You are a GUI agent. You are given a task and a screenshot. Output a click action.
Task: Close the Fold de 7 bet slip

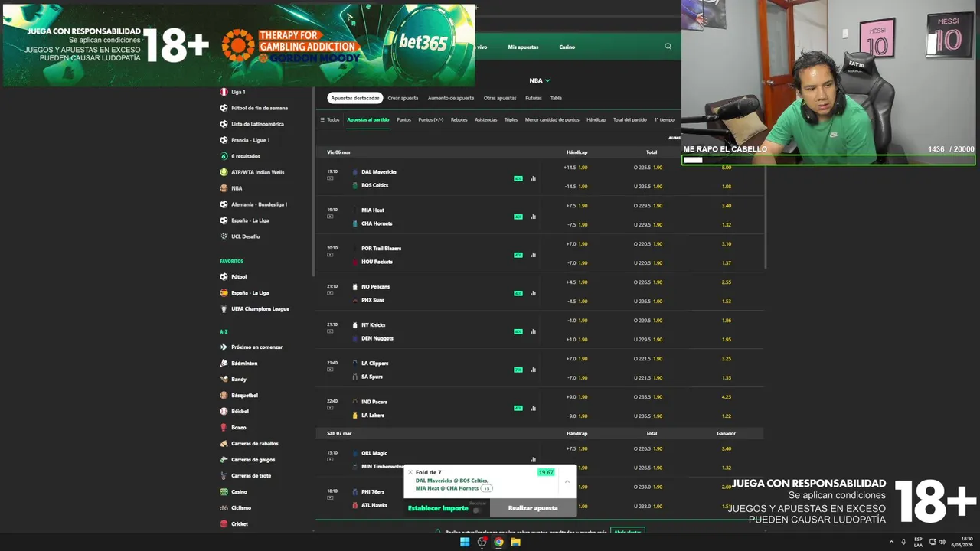(410, 472)
